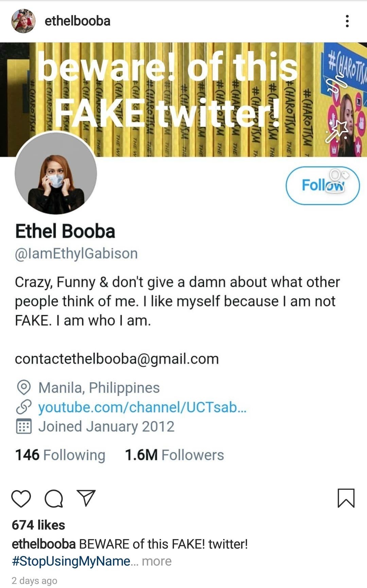Open the 146 Following list
Screen dimensions: 367x588
[x=60, y=455]
